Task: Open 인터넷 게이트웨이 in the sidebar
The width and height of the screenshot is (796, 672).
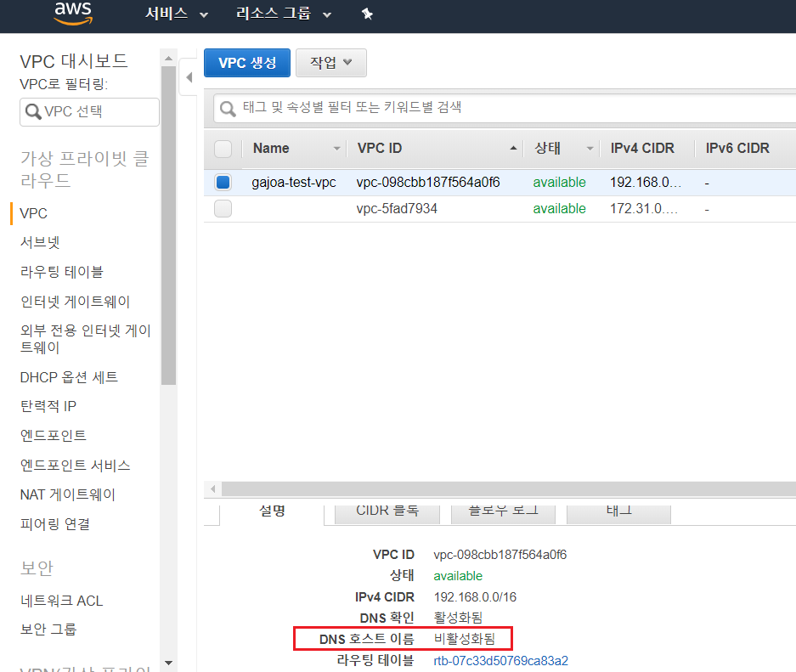Action: (75, 302)
